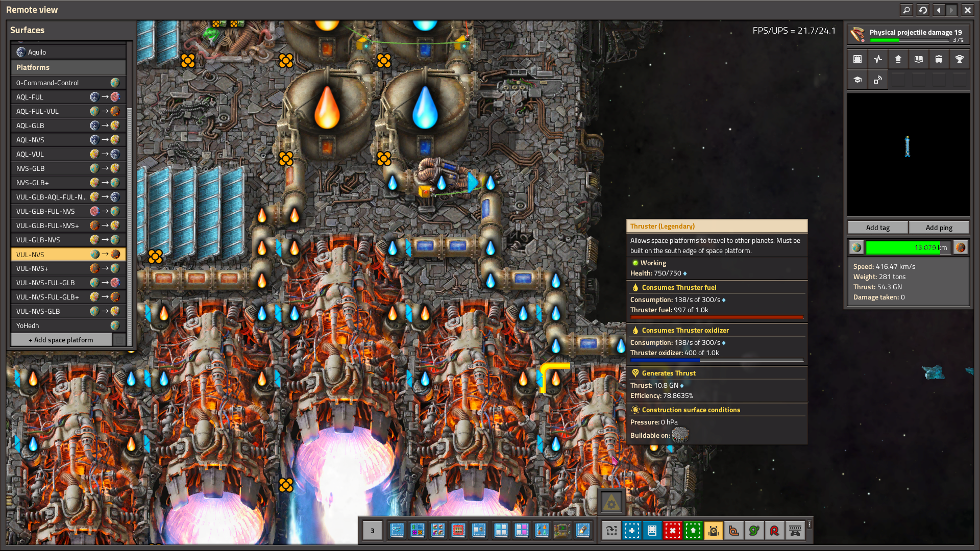Open the search in Remote view header

pyautogui.click(x=906, y=10)
